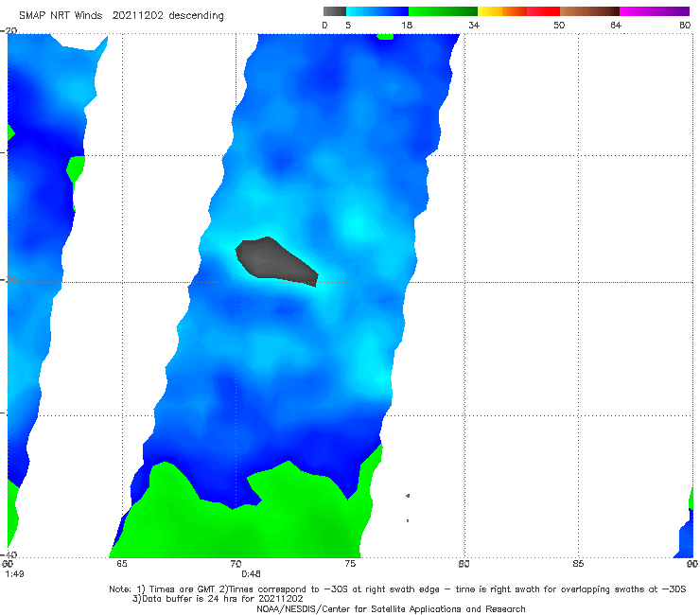This screenshot has width=700, height=615.
Task: Click the longitude label '80'
Action: [464, 564]
